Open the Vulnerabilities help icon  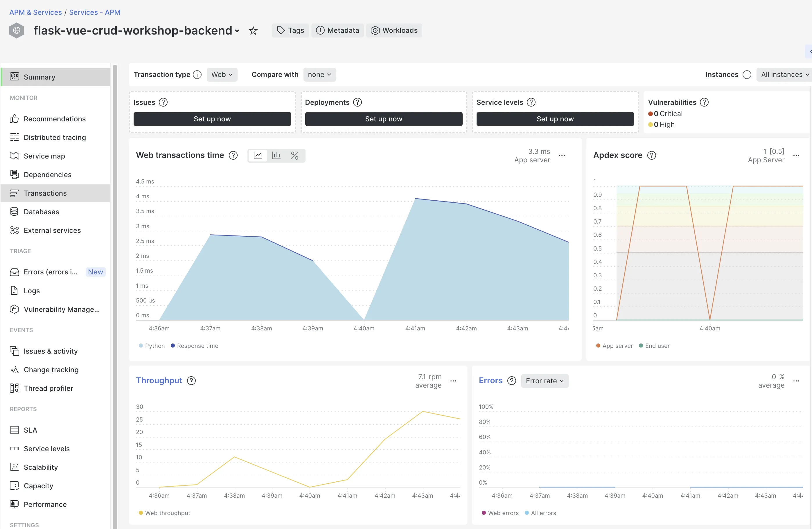point(704,102)
